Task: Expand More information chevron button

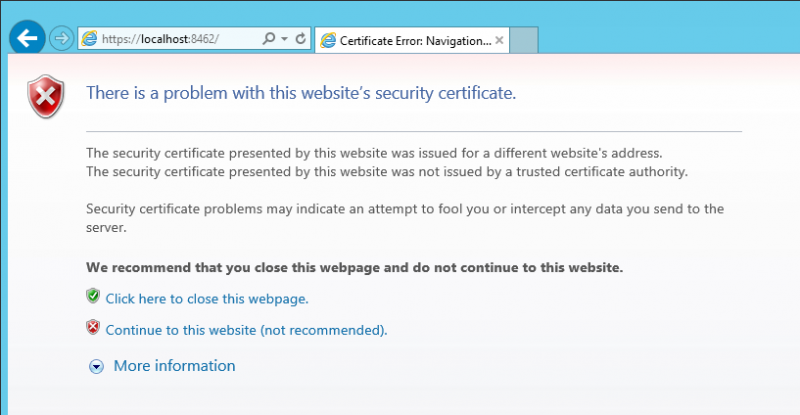Action: pos(96,367)
